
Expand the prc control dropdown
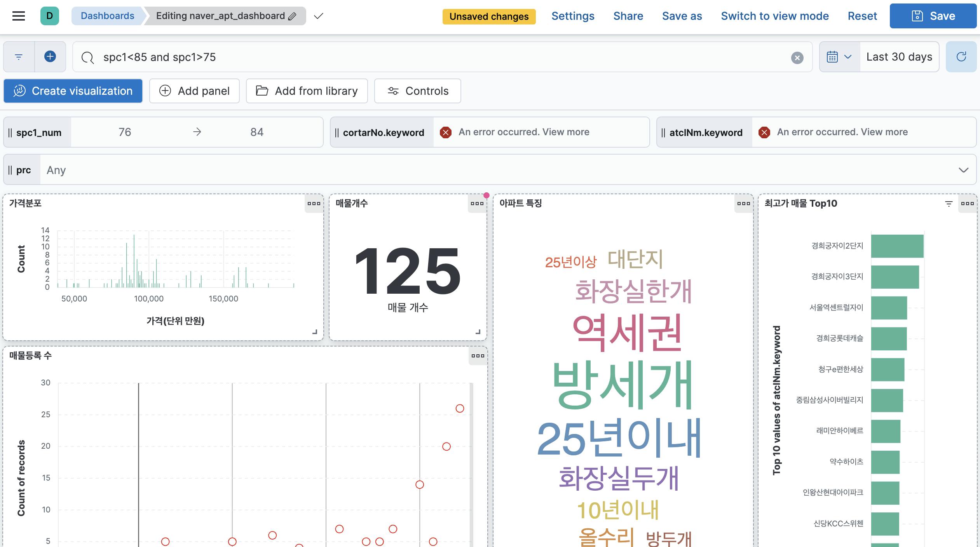(963, 170)
